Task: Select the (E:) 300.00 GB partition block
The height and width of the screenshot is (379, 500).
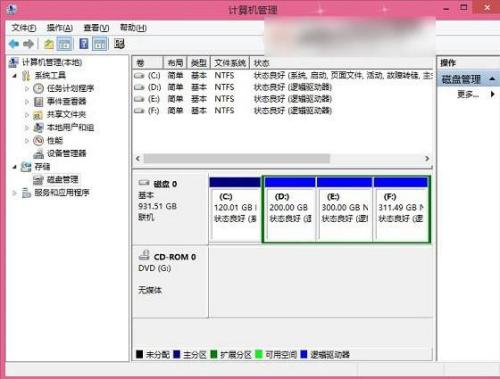Action: [344, 209]
